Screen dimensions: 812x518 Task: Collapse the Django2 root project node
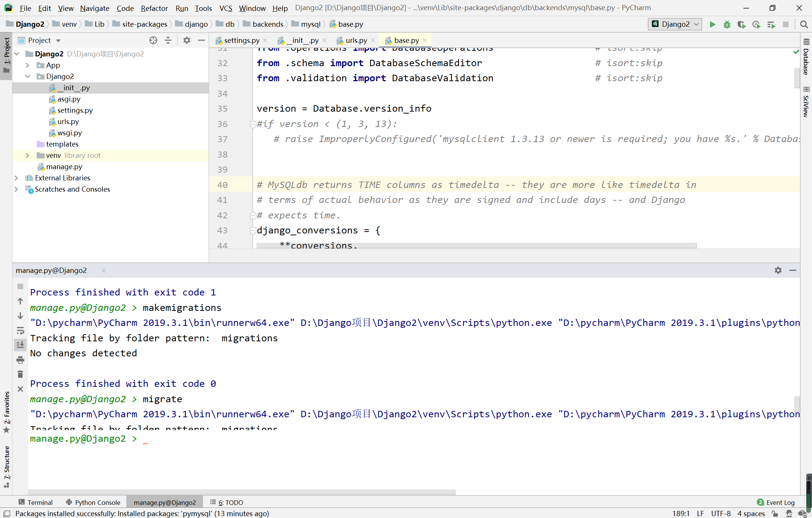pos(17,54)
